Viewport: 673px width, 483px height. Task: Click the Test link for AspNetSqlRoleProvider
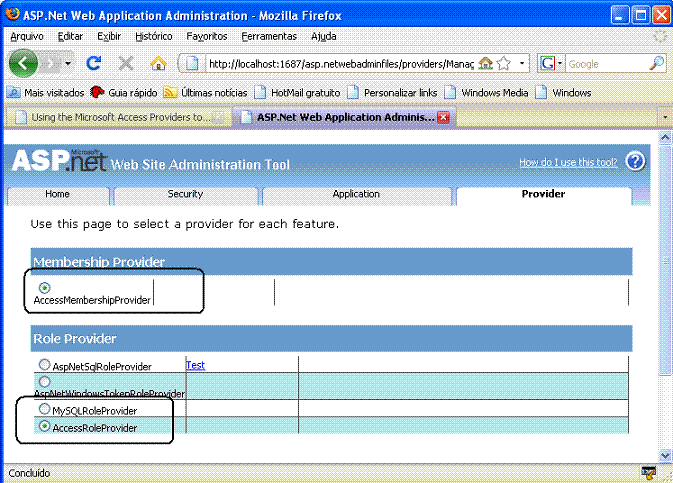(195, 365)
